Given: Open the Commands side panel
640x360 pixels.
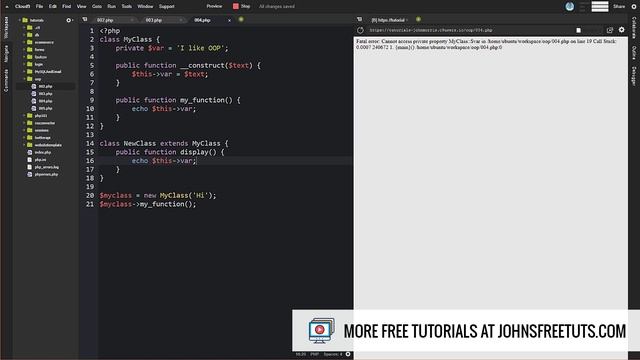Looking at the screenshot, I should [x=6, y=80].
